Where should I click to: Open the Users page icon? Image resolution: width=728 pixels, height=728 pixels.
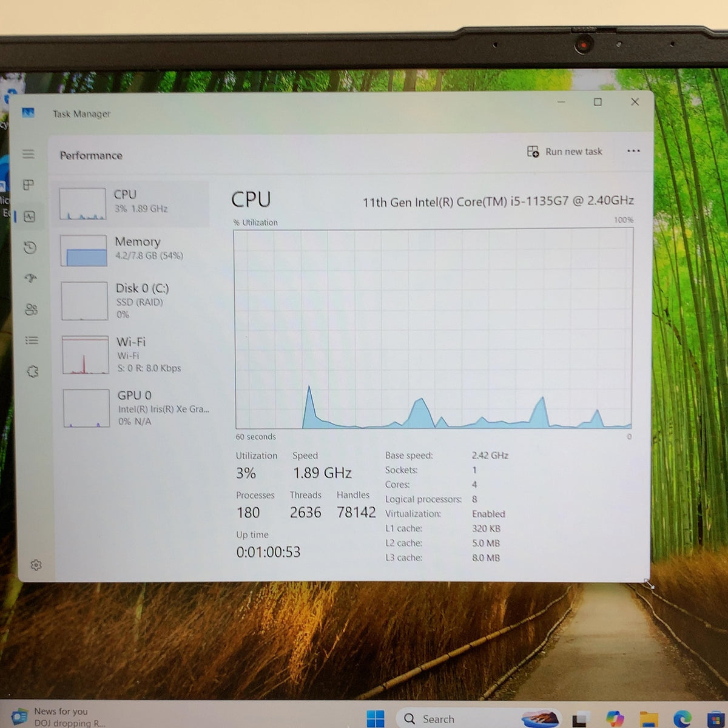click(31, 309)
